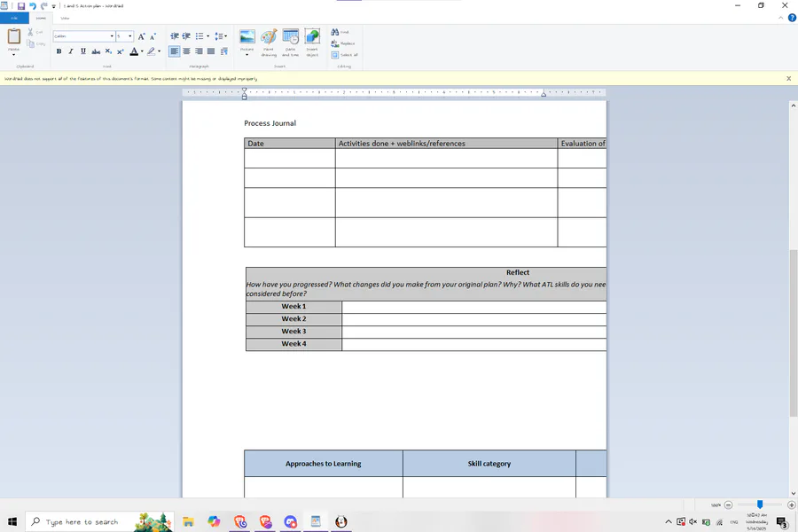Shrink the font size
The image size is (798, 532).
point(153,36)
